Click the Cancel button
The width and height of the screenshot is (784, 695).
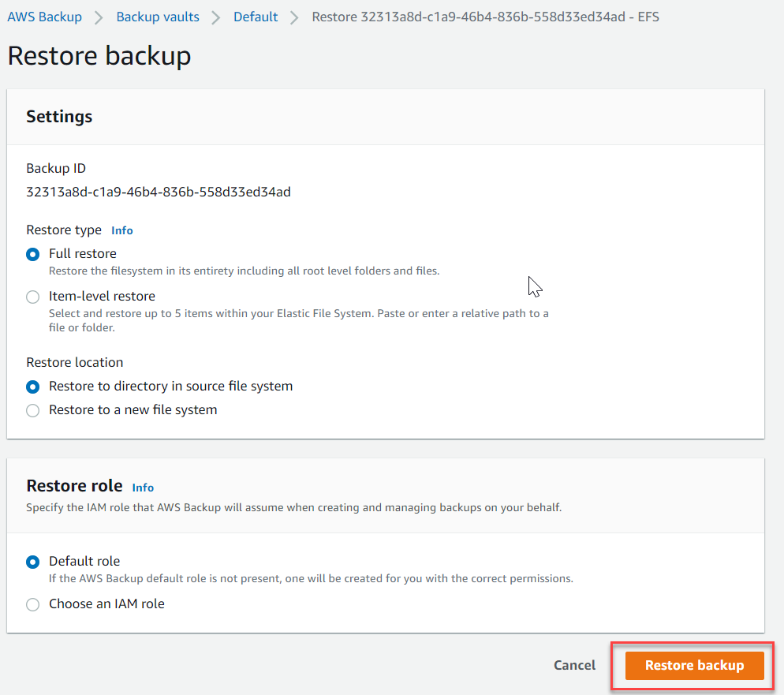click(x=574, y=666)
